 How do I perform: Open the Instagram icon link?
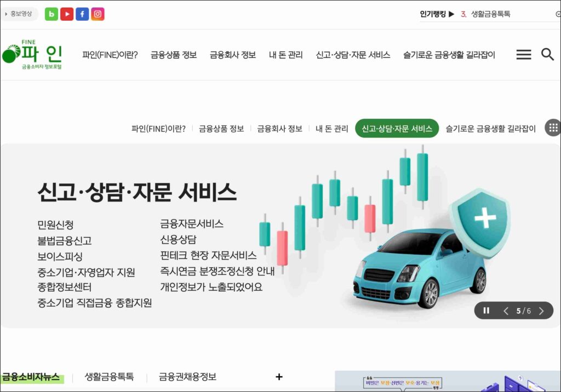pos(98,14)
